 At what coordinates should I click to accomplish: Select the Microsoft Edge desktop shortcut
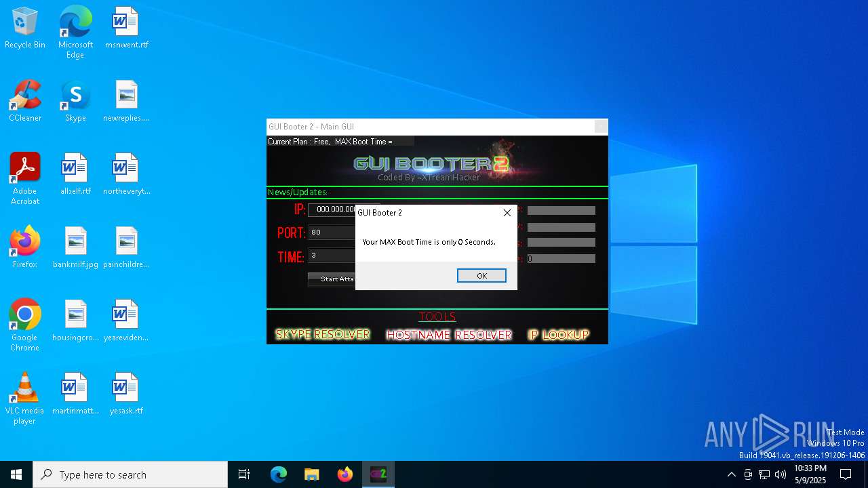click(75, 33)
